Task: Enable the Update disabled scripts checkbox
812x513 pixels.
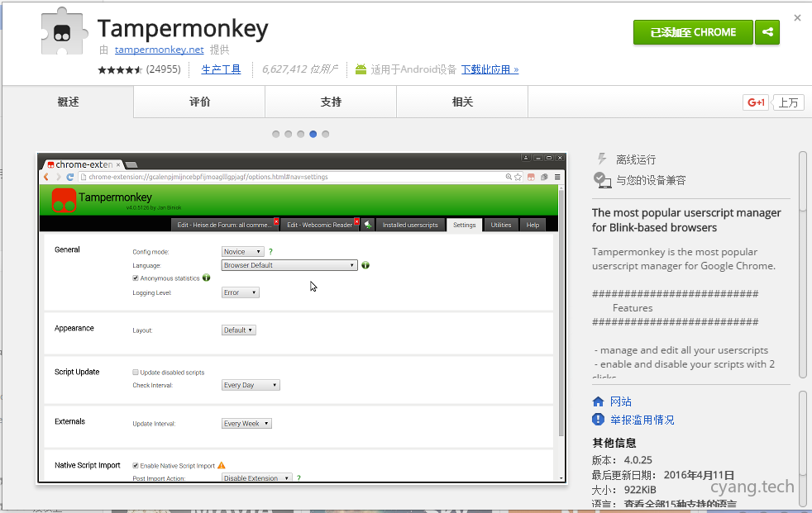Action: pyautogui.click(x=136, y=373)
